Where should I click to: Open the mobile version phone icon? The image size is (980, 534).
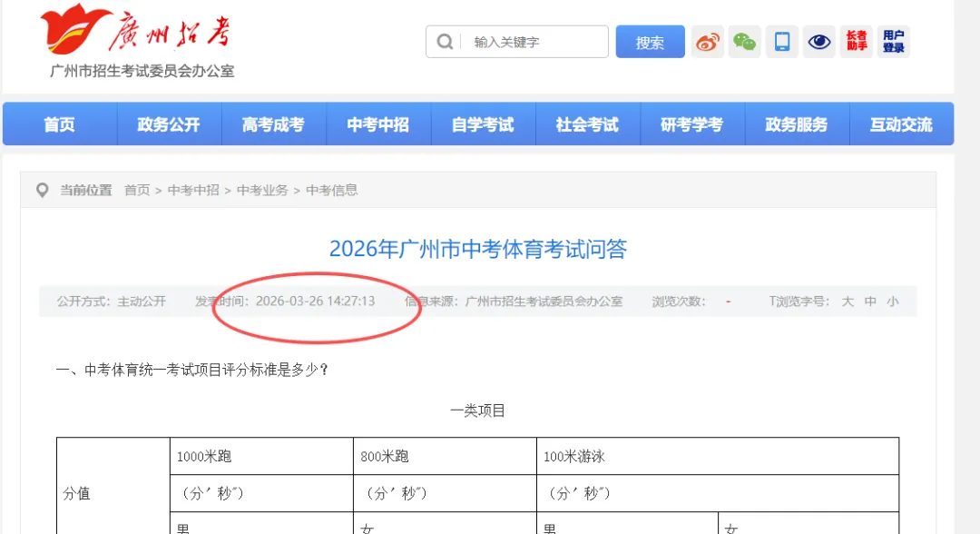[x=782, y=41]
